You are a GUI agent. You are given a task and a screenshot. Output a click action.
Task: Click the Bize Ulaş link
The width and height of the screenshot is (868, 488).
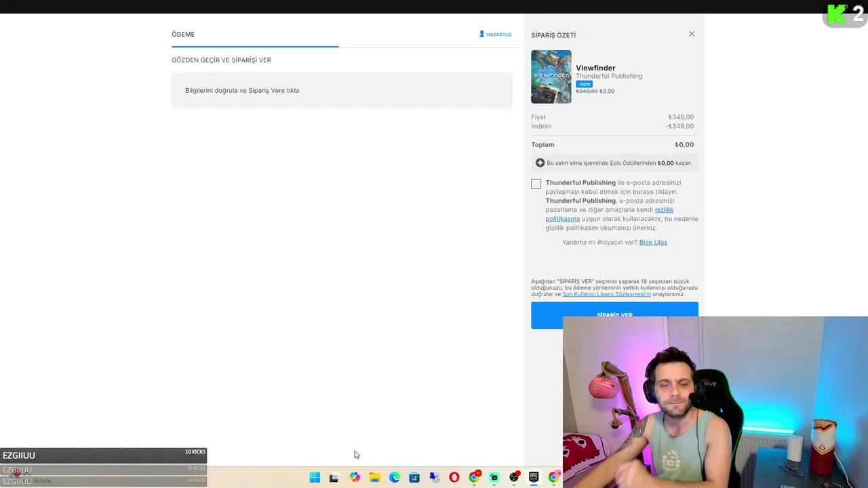[x=653, y=242]
